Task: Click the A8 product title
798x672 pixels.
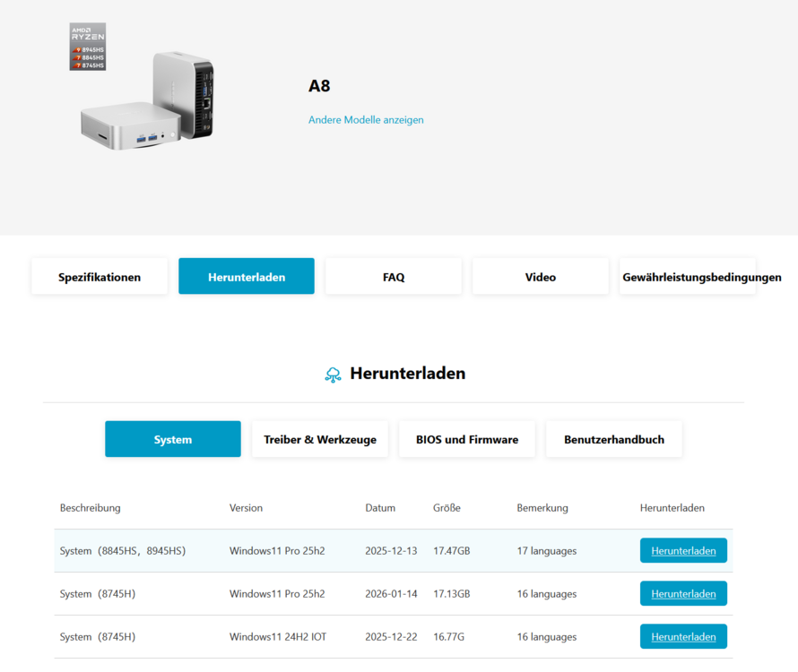Action: (319, 86)
